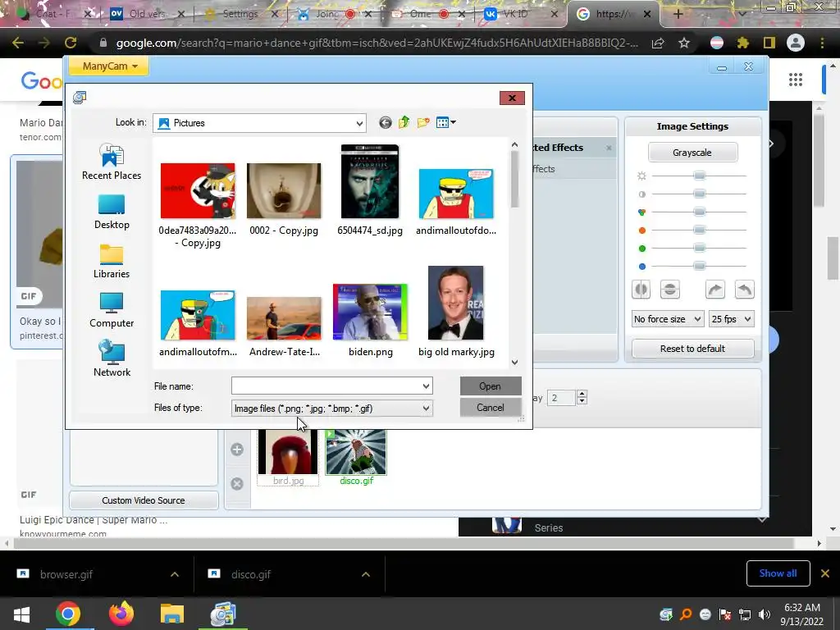This screenshot has height=630, width=840.
Task: Click the file list scroll down arrow
Action: pos(514,363)
